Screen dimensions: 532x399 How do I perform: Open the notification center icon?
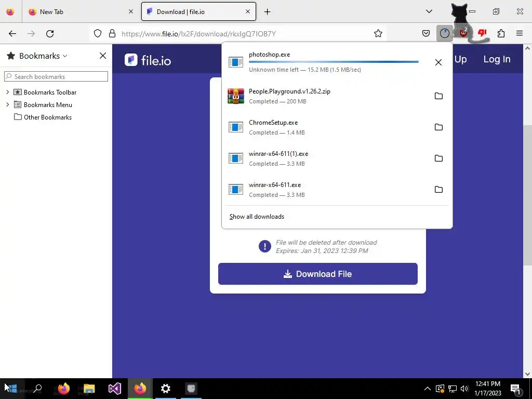516,389
